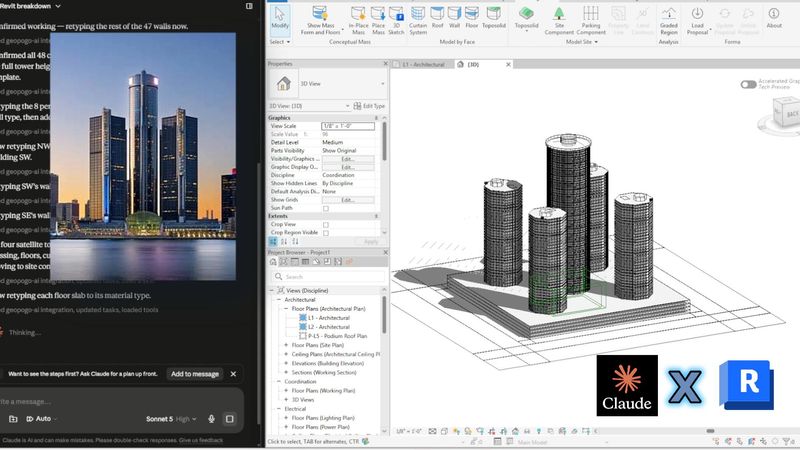Image resolution: width=800 pixels, height=450 pixels.
Task: Close the {3D} view tab
Action: 508,64
